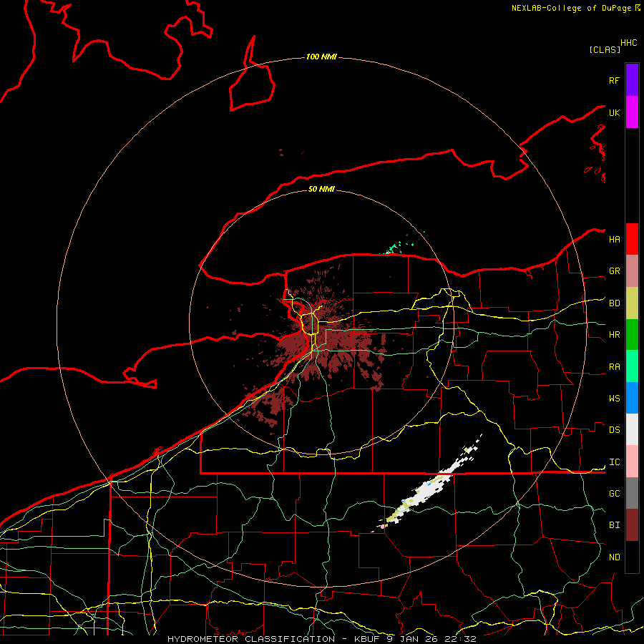Screen dimensions: 644x644
Task: Click the GC legend label
Action: tap(614, 494)
